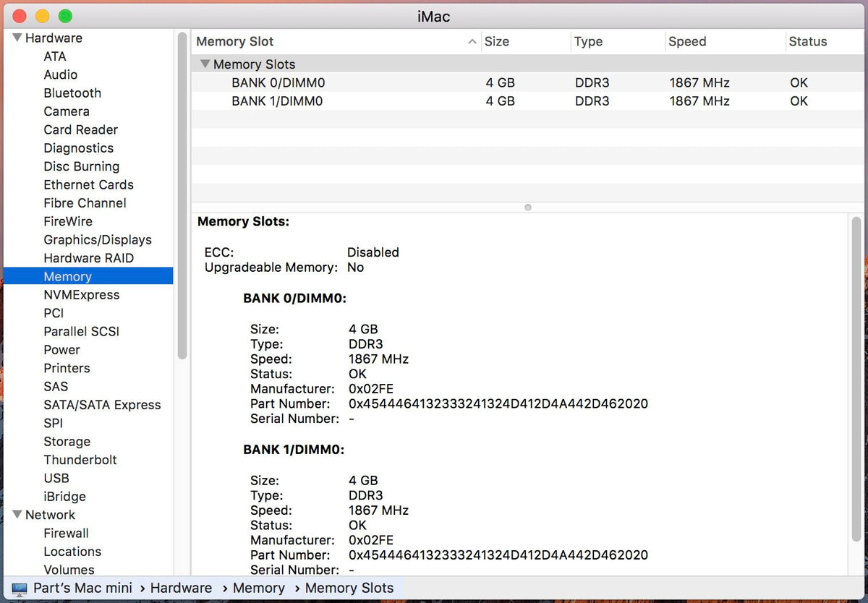
Task: Select iBridge entry
Action: 64,497
